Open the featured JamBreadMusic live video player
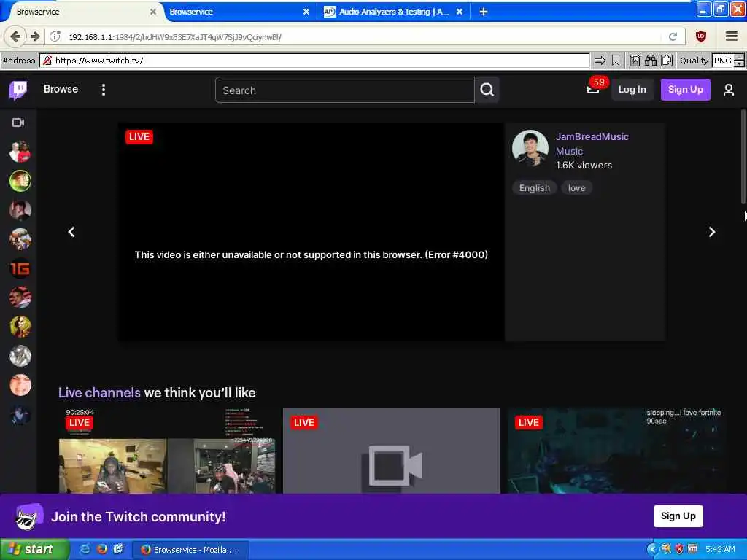The width and height of the screenshot is (747, 560). 311,232
